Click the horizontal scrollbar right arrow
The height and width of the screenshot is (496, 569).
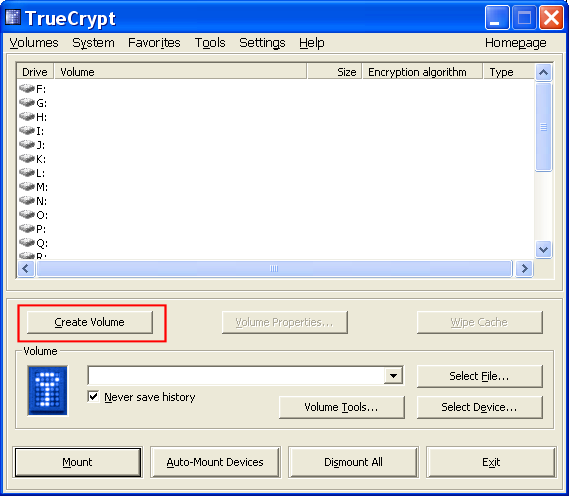click(524, 269)
